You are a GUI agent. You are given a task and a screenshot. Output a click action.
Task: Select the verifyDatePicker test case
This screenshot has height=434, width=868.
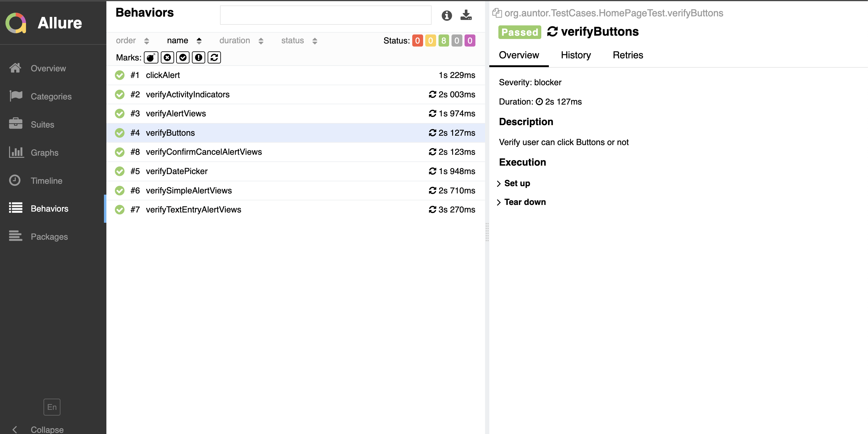click(x=177, y=171)
